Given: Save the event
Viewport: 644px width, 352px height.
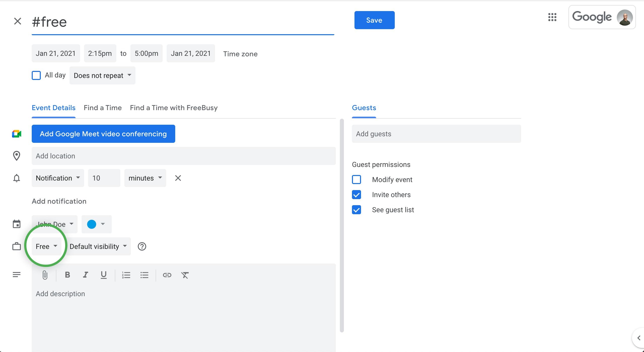Looking at the screenshot, I should tap(374, 20).
